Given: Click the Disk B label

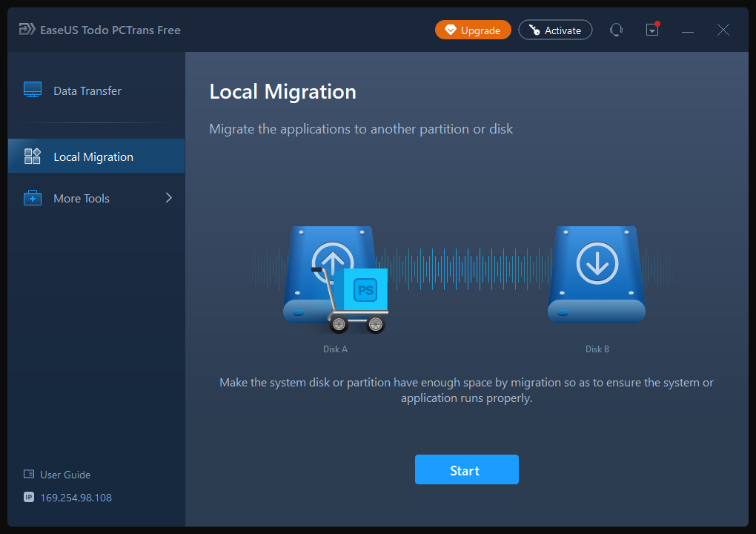Looking at the screenshot, I should pyautogui.click(x=597, y=349).
